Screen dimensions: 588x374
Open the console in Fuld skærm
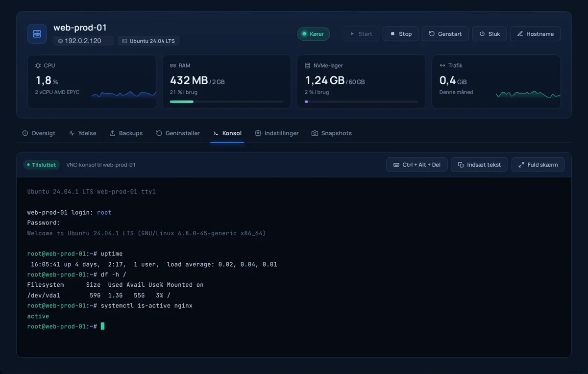point(538,165)
